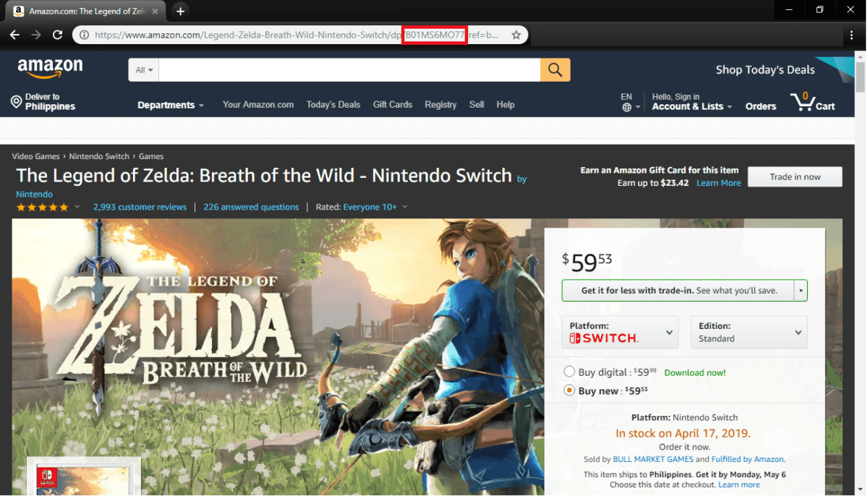
Task: Reload the page with the refresh icon
Action: click(58, 35)
